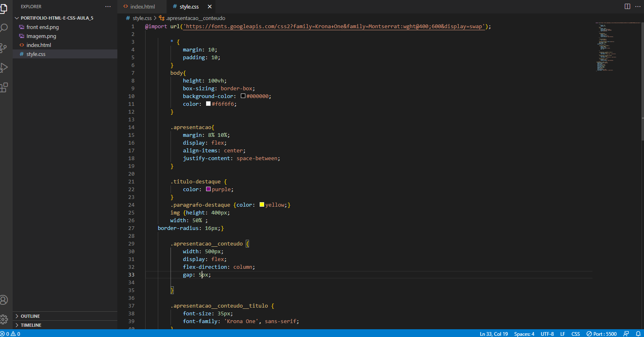Click Ln 33, Col 19 status item
This screenshot has width=644, height=337.
tap(494, 334)
